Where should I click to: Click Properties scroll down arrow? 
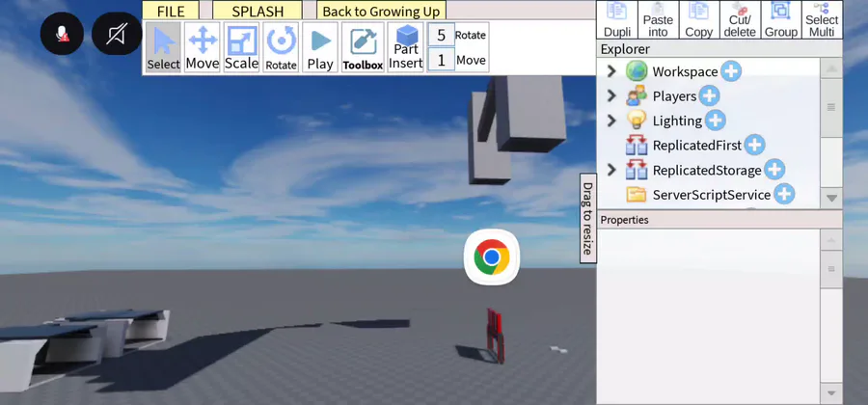(x=831, y=392)
